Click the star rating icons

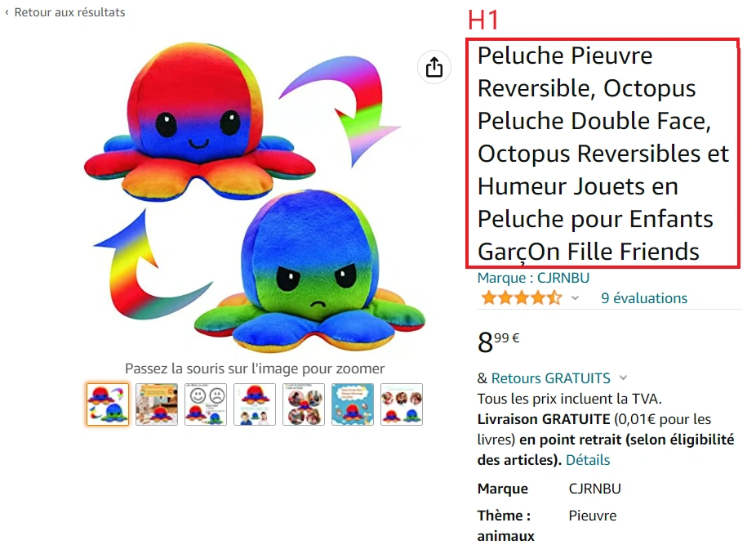522,298
